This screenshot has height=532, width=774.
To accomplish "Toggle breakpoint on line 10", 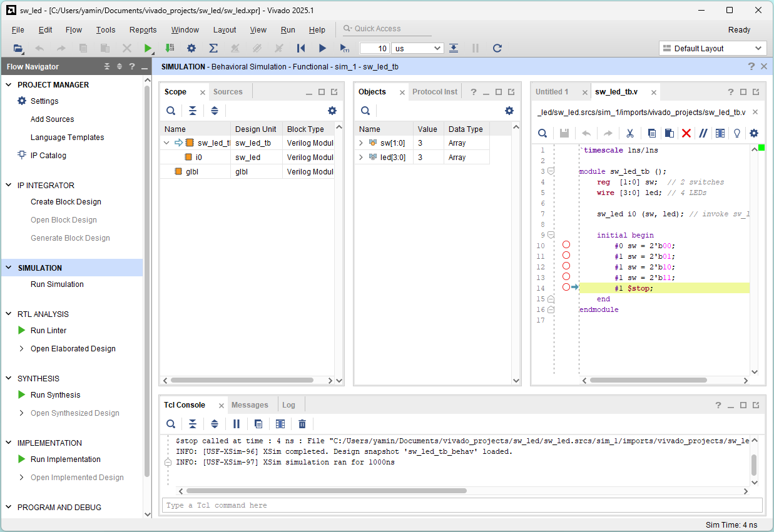I will (x=566, y=245).
